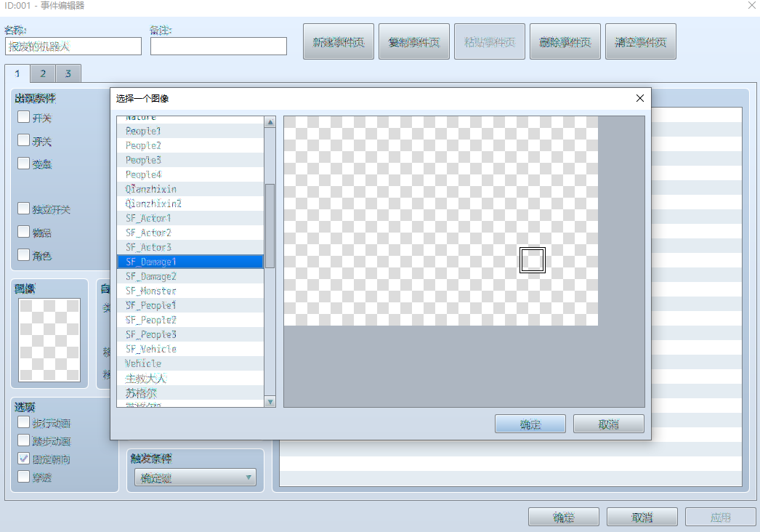Confirm image selection with dialog 确定 button
Image resolution: width=760 pixels, height=532 pixels.
pos(530,424)
